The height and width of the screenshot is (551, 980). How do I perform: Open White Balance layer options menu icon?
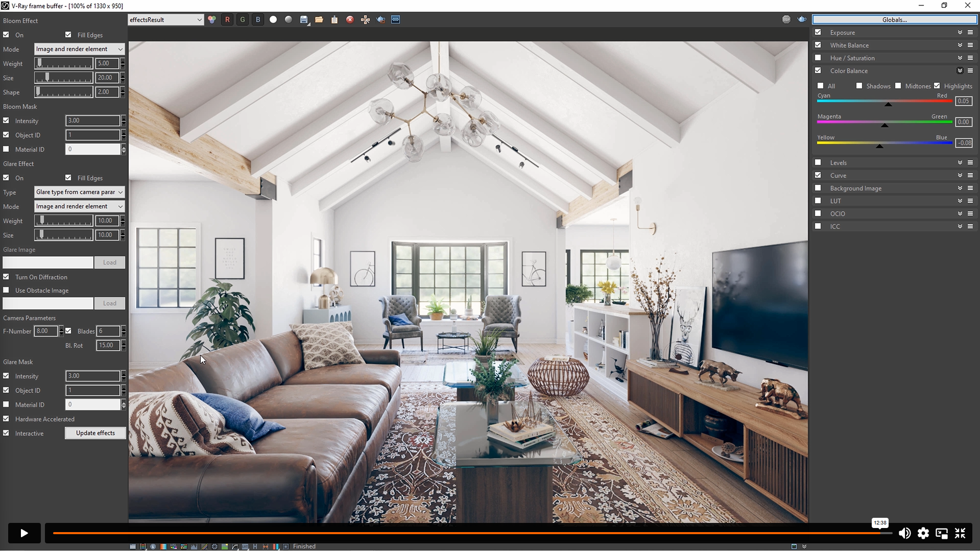[970, 45]
